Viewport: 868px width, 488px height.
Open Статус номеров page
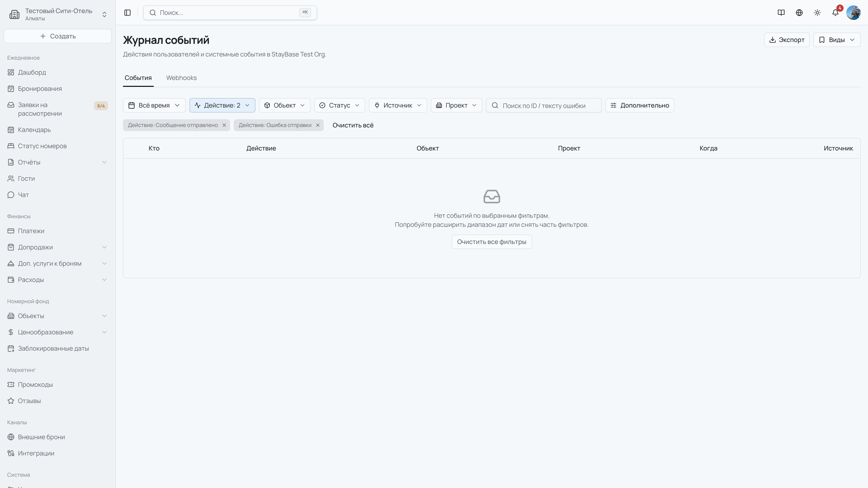(x=58, y=146)
